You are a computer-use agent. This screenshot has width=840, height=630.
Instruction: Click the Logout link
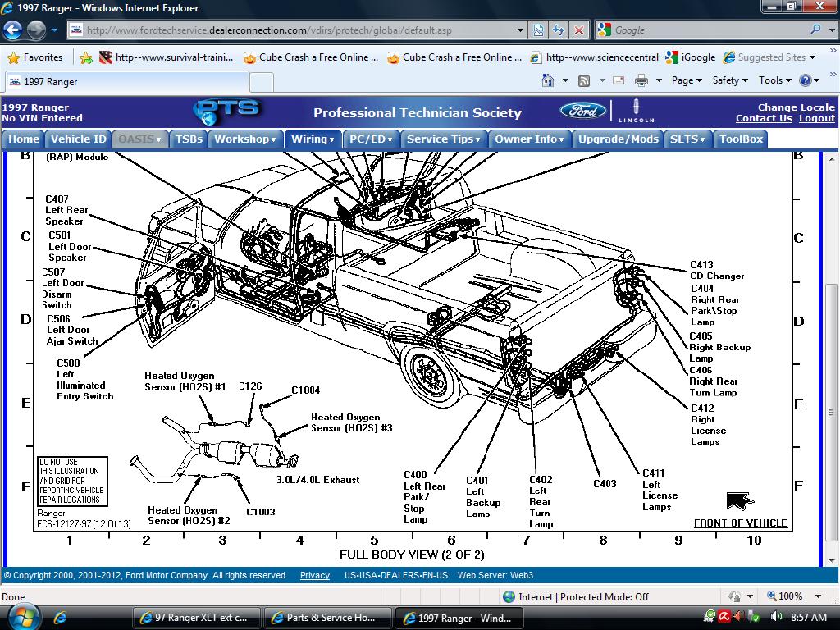click(x=817, y=118)
